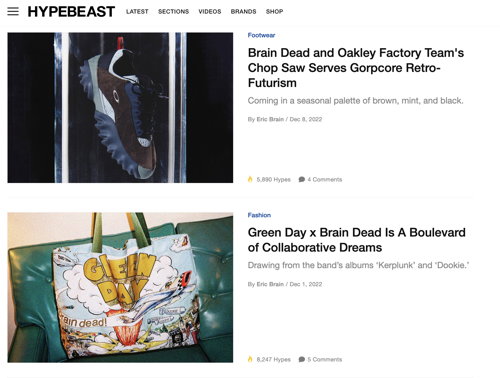Open the hamburger menu icon
This screenshot has width=500, height=378.
pyautogui.click(x=13, y=11)
